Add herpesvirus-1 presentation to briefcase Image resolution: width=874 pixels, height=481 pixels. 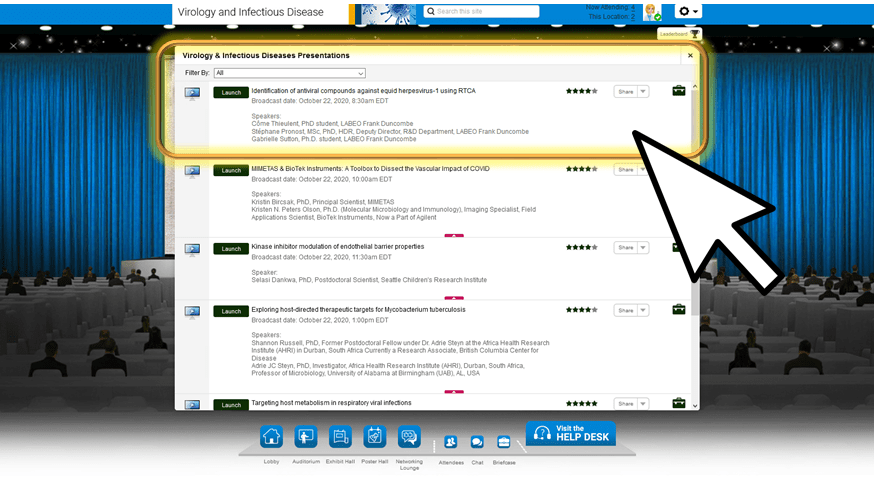[678, 91]
